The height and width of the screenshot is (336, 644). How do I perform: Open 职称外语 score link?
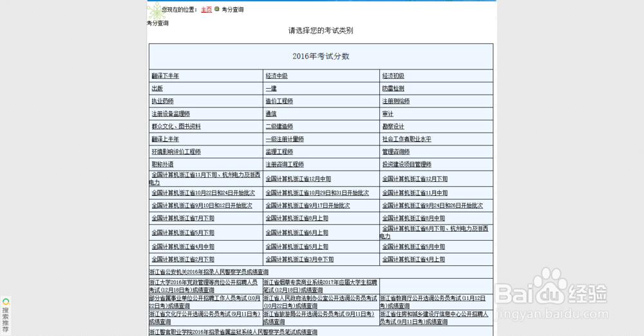(x=163, y=164)
